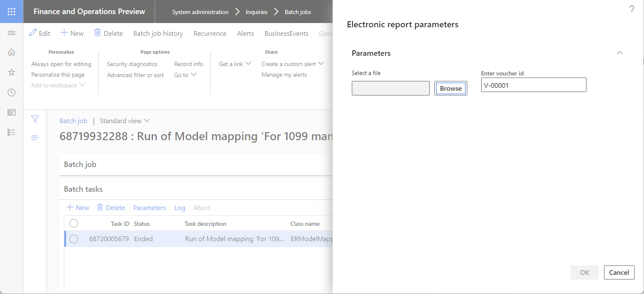This screenshot has height=294, width=644.
Task: Collapse the Parameters section chevron
Action: [x=619, y=53]
